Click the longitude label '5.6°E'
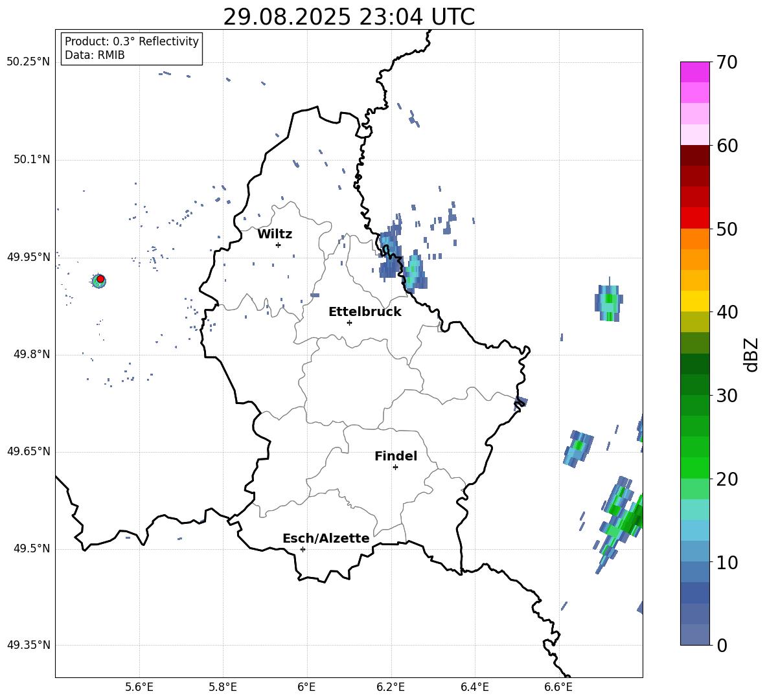 tap(139, 687)
